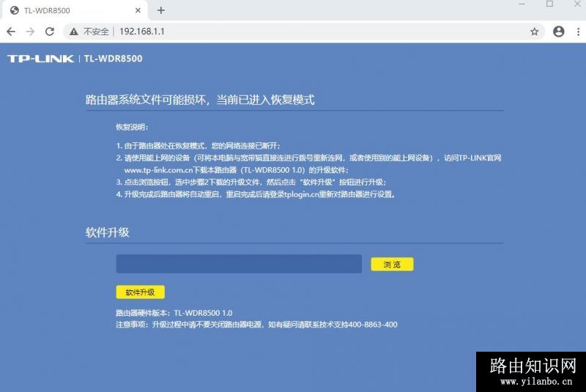The width and height of the screenshot is (586, 392).
Task: Click the support note with 400-8863-400
Action: [x=256, y=325]
